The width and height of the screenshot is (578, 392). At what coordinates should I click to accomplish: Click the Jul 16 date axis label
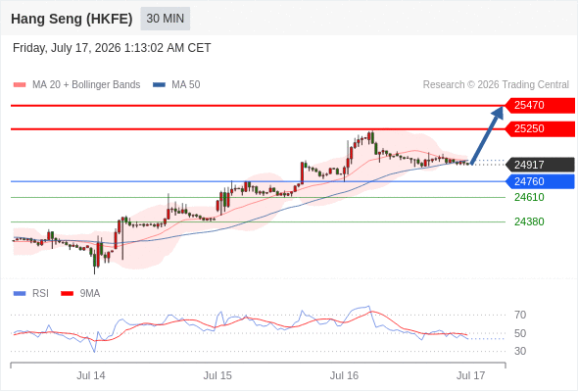pos(344,375)
